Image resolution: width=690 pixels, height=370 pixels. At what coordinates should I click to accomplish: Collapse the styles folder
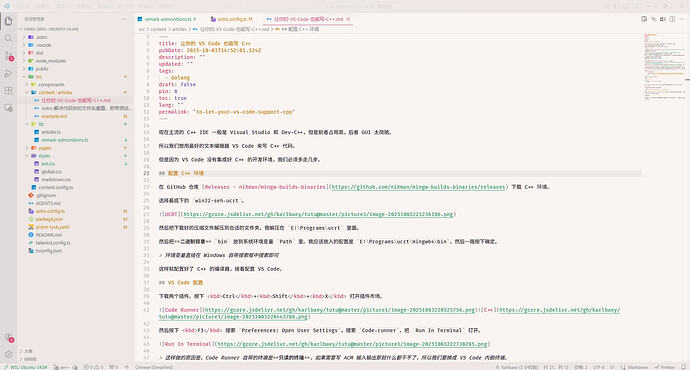(44, 156)
